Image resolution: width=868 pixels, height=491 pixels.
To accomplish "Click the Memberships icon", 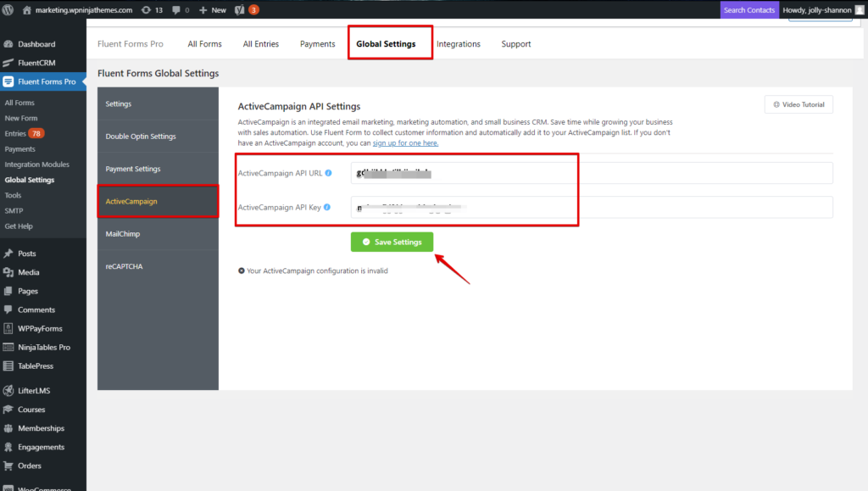I will pos(8,428).
